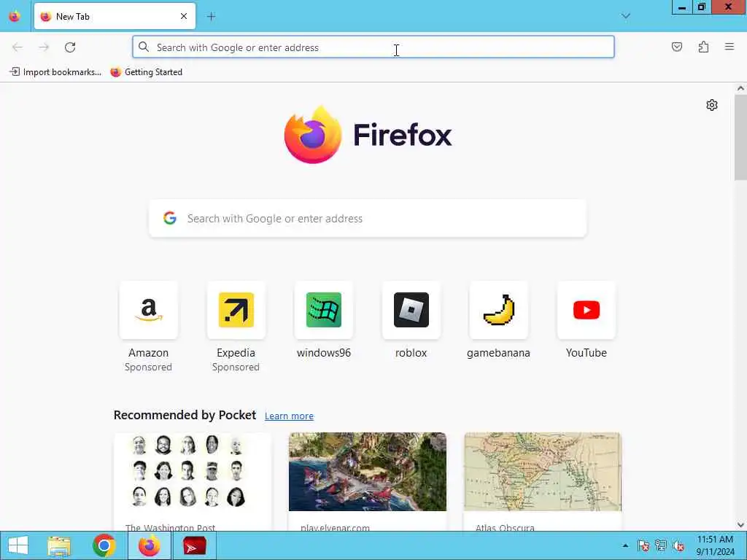Expand the list all tabs chevron
The width and height of the screenshot is (747, 560).
[625, 16]
